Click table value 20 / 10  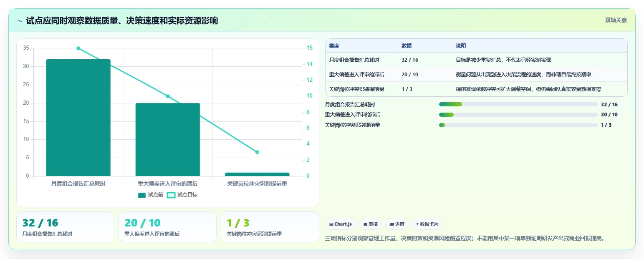[410, 75]
